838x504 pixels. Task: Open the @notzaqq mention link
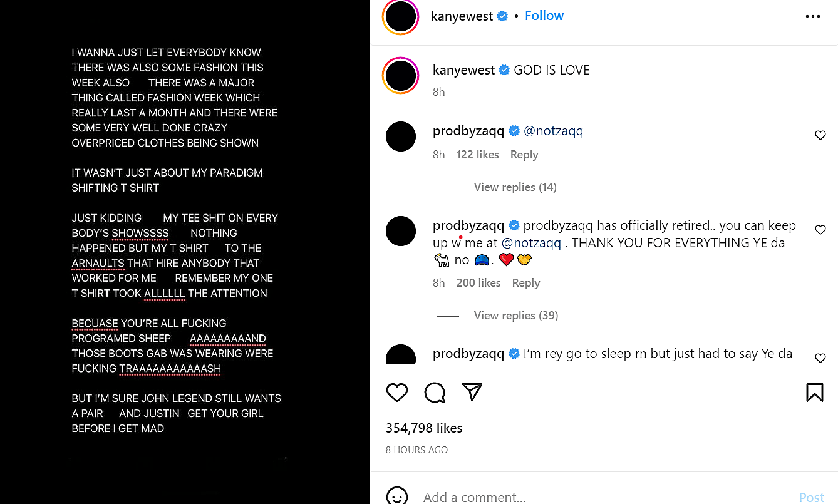click(x=554, y=131)
